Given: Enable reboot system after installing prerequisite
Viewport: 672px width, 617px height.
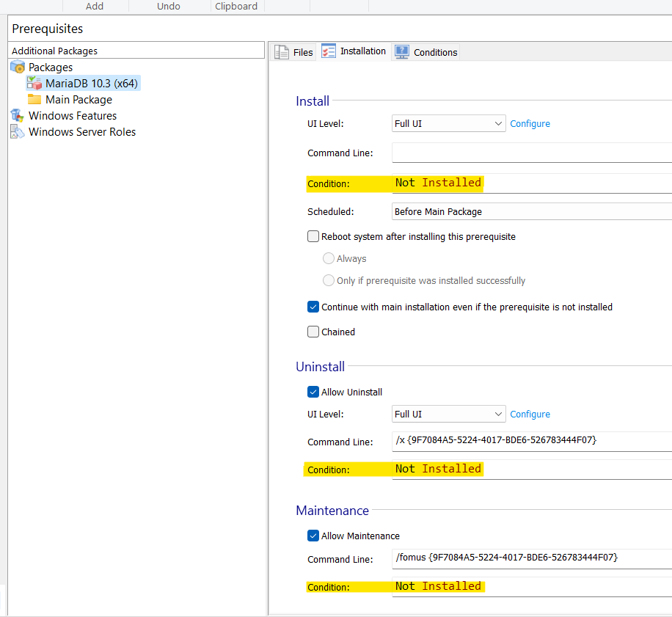Looking at the screenshot, I should tap(313, 237).
